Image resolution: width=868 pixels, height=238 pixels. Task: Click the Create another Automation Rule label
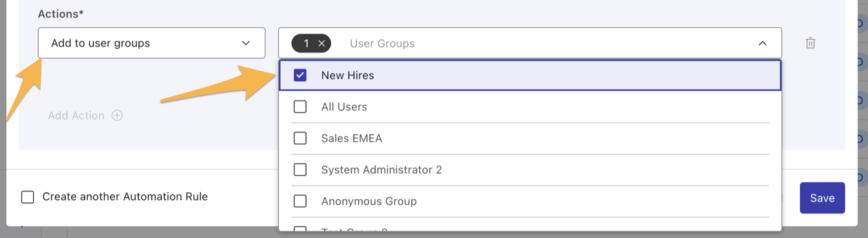125,197
